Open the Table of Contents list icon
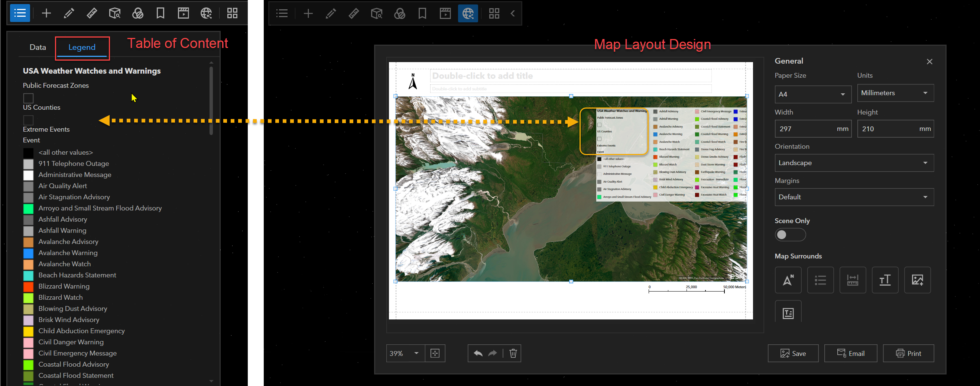The width and height of the screenshot is (980, 386). (x=20, y=13)
